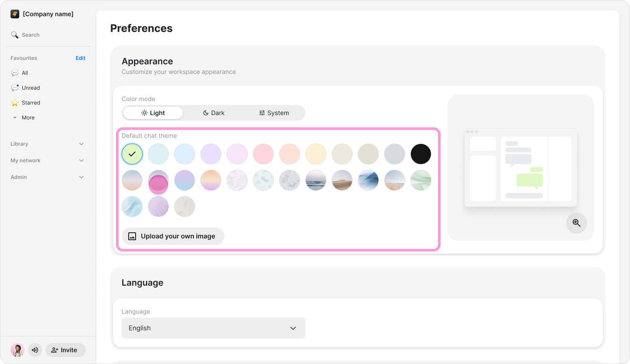Open the user profile avatar

[x=17, y=350]
